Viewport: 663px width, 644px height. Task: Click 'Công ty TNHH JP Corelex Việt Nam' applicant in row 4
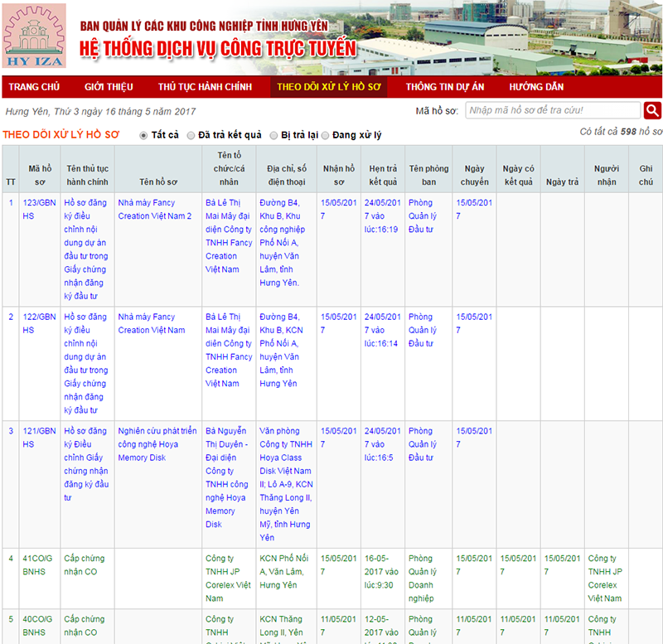[229, 578]
